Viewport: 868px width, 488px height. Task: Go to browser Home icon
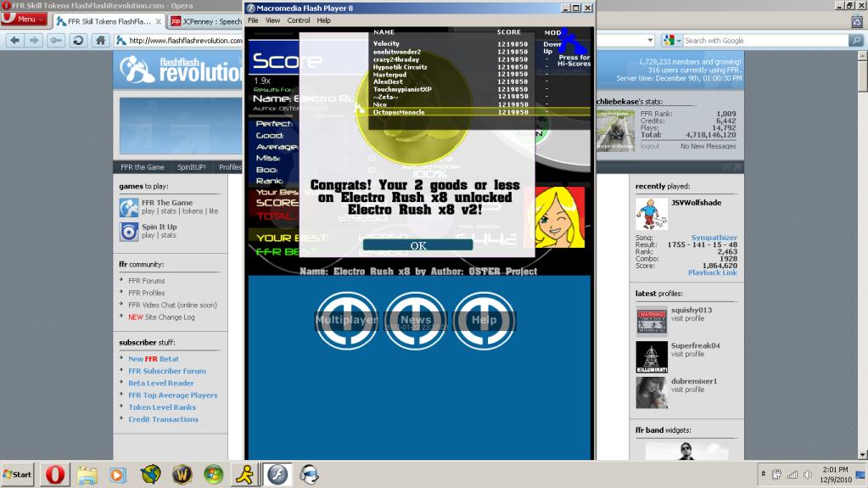pyautogui.click(x=101, y=40)
